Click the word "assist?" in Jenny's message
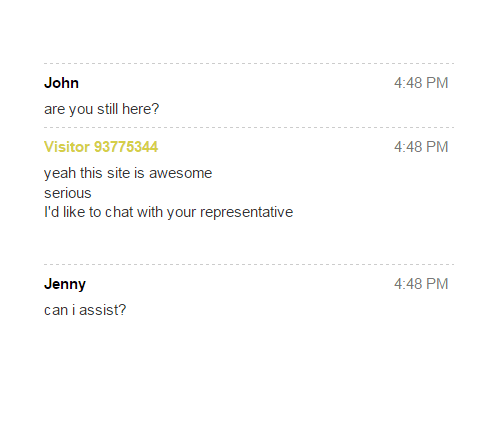Image resolution: width=488 pixels, height=422 pixels. click(103, 310)
